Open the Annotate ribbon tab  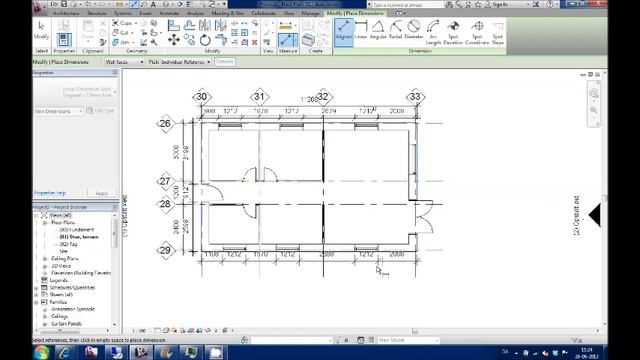(169, 13)
